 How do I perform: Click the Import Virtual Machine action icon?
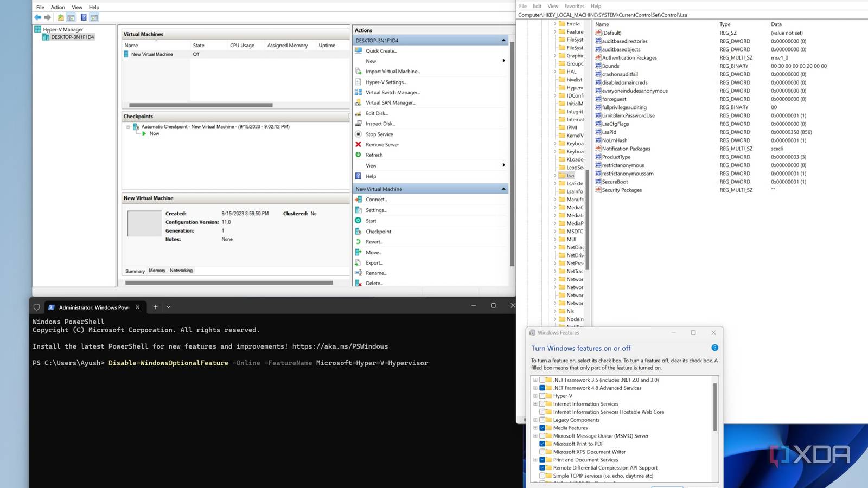point(358,72)
